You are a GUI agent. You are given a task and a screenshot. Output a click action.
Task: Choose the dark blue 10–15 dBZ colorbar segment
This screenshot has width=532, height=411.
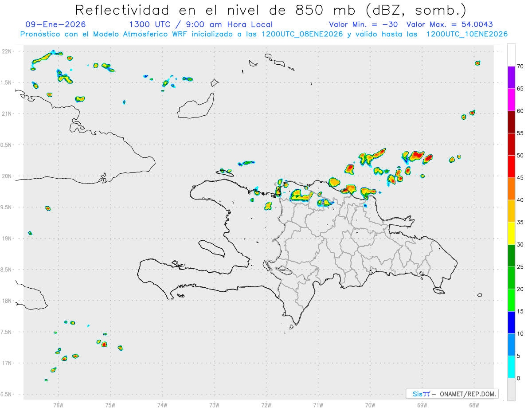pos(511,322)
